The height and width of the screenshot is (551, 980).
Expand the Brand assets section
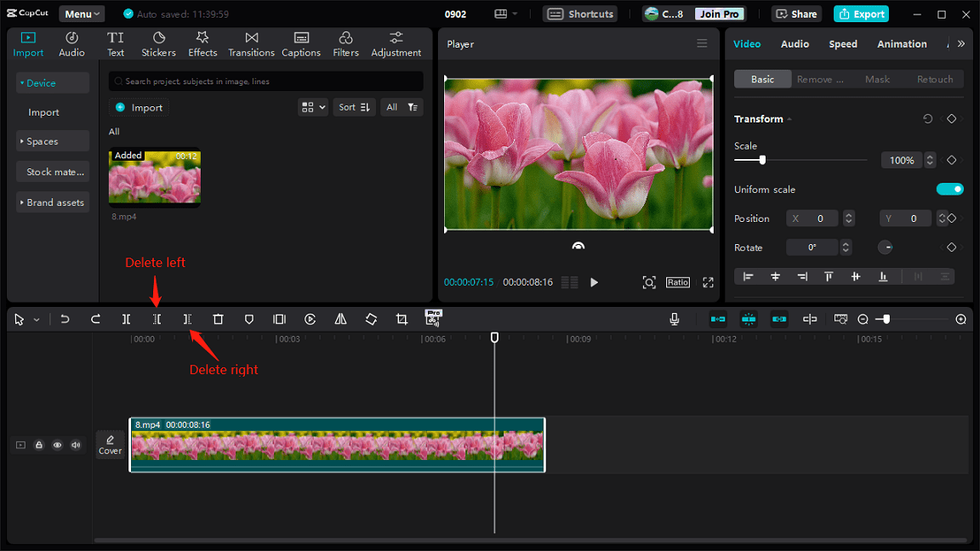tap(53, 202)
